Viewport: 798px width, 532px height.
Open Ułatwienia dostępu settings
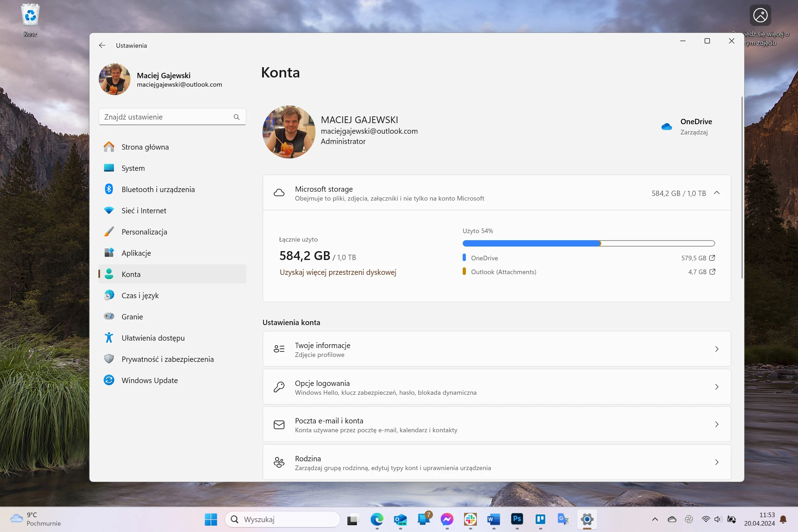[x=172, y=338]
